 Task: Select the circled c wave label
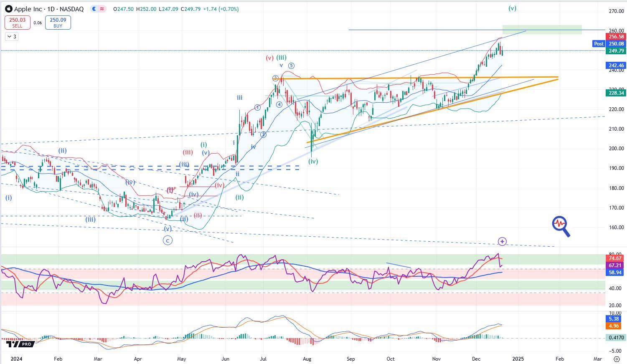[x=168, y=240]
